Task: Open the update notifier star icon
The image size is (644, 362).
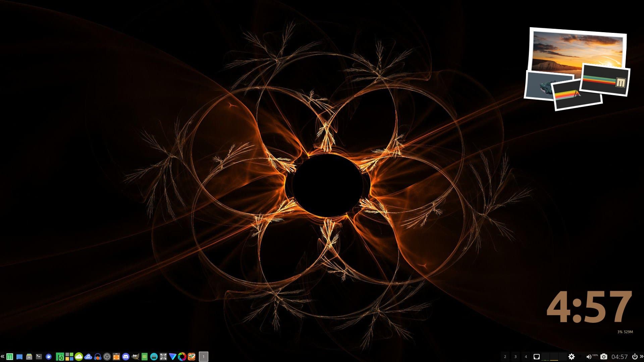Action: pos(572,357)
